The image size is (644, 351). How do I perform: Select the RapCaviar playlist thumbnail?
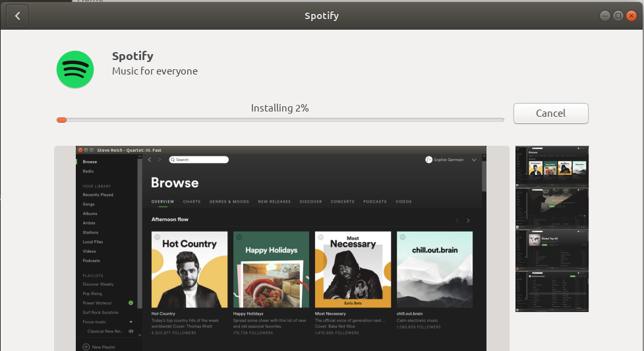point(552,208)
